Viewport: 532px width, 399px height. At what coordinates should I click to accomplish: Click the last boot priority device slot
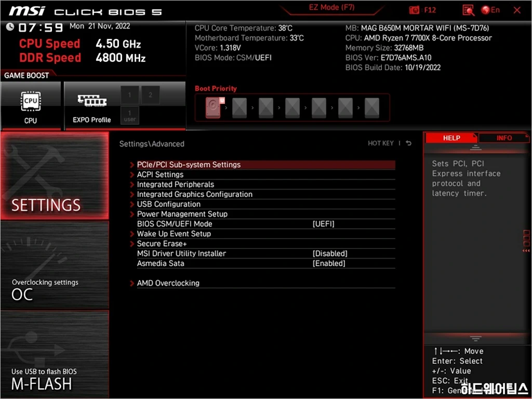click(x=372, y=108)
